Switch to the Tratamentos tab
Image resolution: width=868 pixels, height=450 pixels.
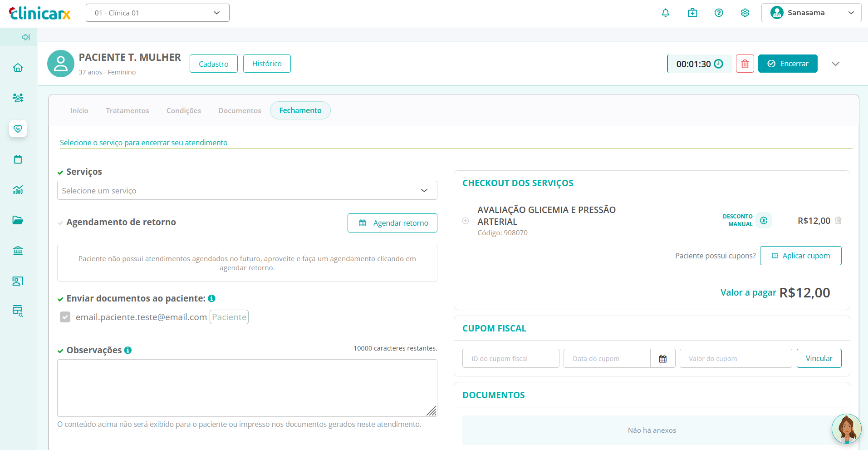coord(128,111)
